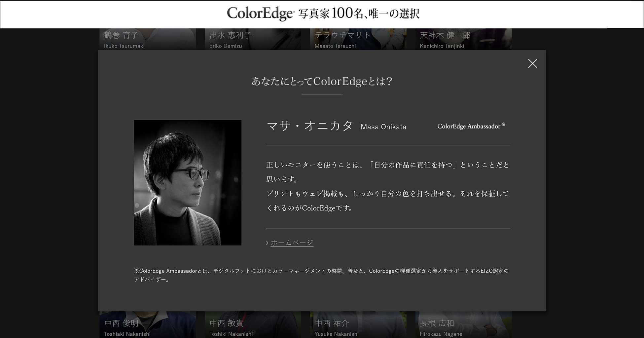Open Yusuke Nakanishi photographer card

[358, 324]
